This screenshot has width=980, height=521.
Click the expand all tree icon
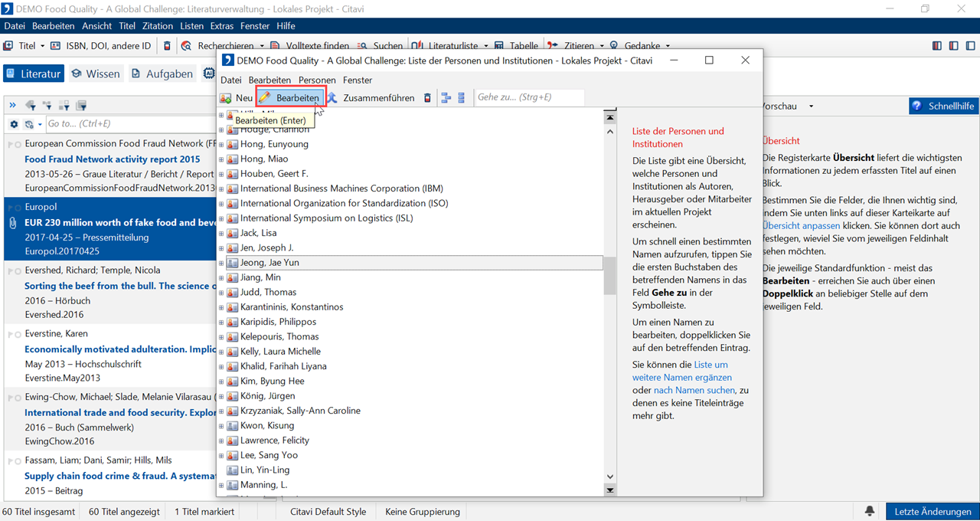[x=446, y=98]
